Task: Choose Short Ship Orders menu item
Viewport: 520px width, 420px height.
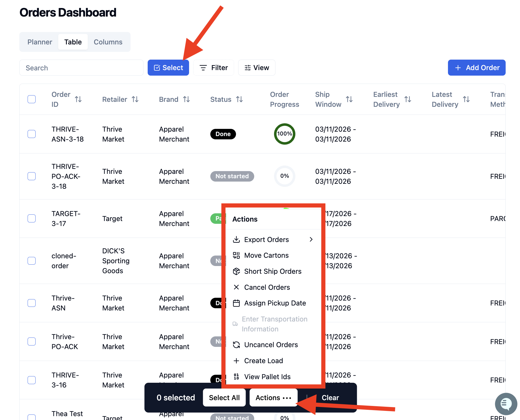Action: [x=273, y=271]
